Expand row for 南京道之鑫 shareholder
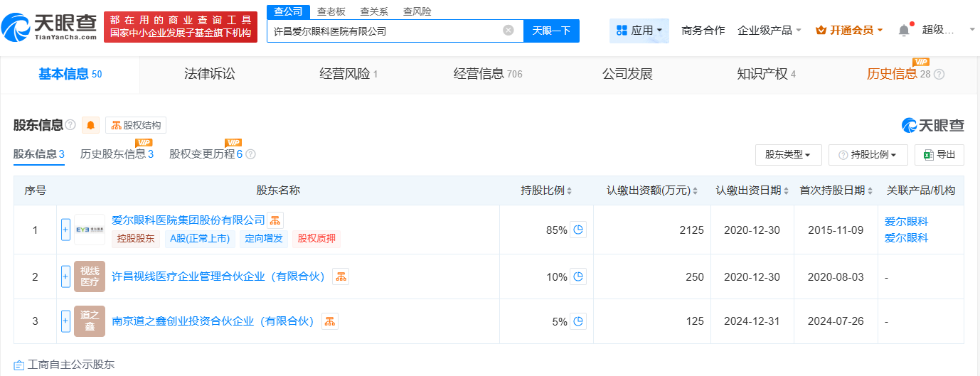The width and height of the screenshot is (980, 376). click(x=65, y=321)
